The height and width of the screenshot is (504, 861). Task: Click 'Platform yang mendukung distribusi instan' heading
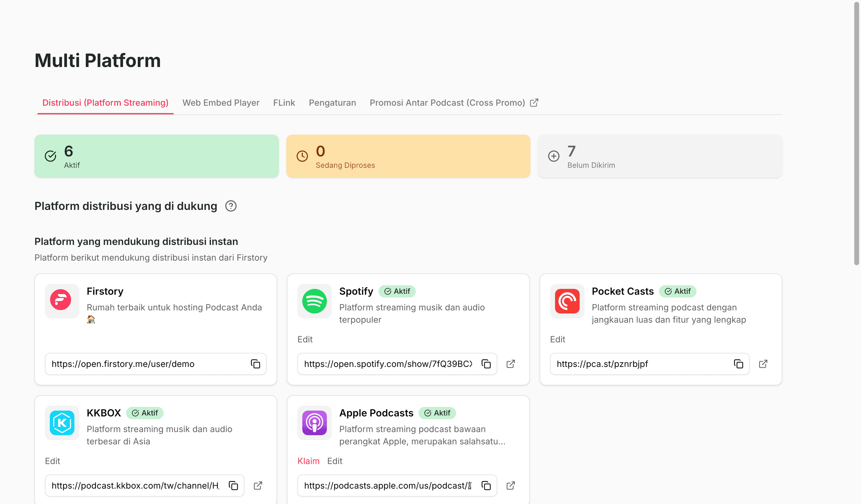click(136, 242)
